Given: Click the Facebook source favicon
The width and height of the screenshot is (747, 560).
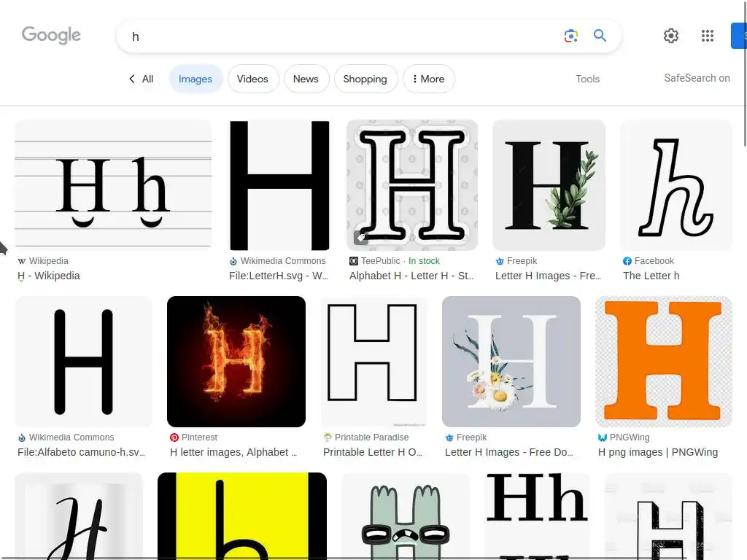Looking at the screenshot, I should coord(627,261).
